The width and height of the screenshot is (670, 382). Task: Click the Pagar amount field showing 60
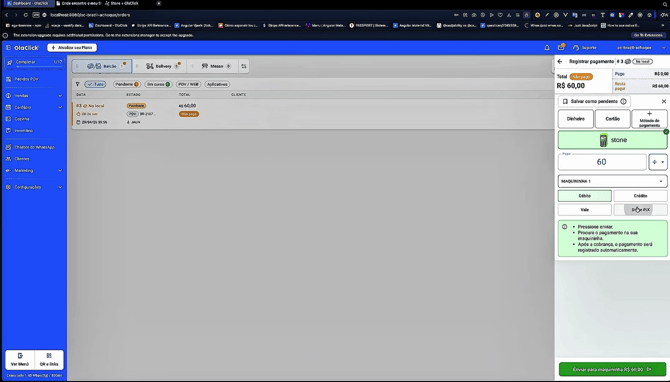(602, 162)
